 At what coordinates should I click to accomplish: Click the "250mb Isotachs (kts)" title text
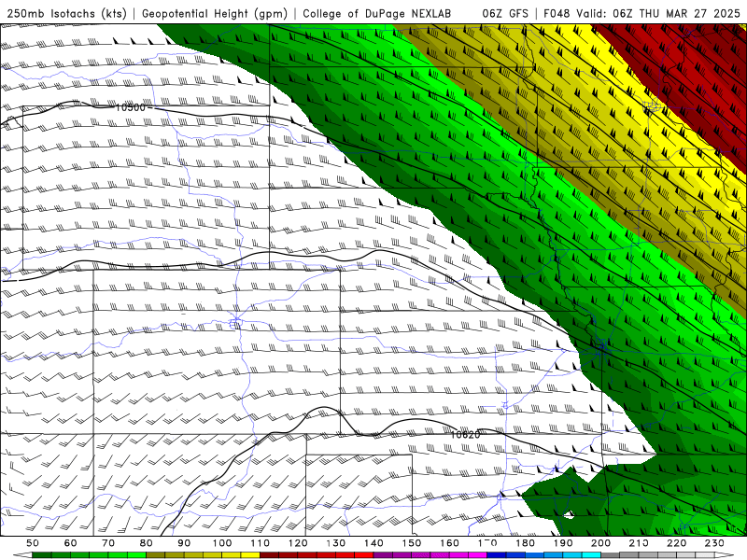point(66,13)
